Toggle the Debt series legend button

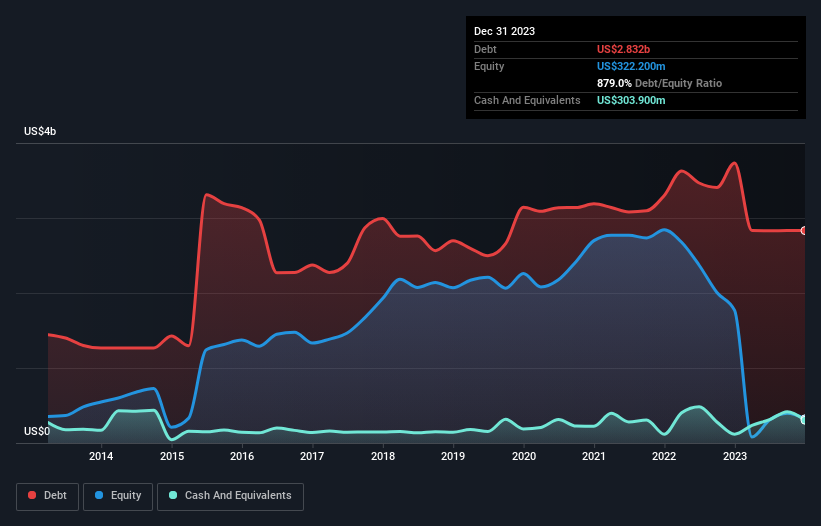pos(48,496)
